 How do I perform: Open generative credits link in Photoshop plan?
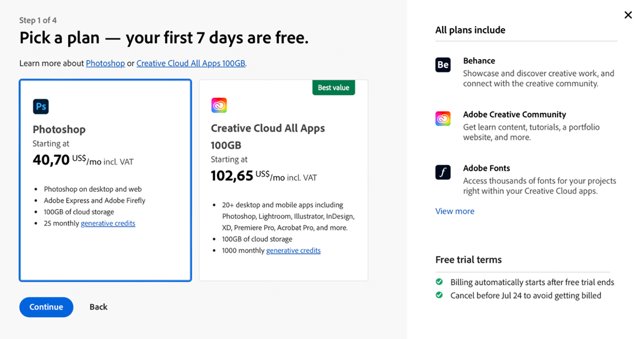[108, 223]
